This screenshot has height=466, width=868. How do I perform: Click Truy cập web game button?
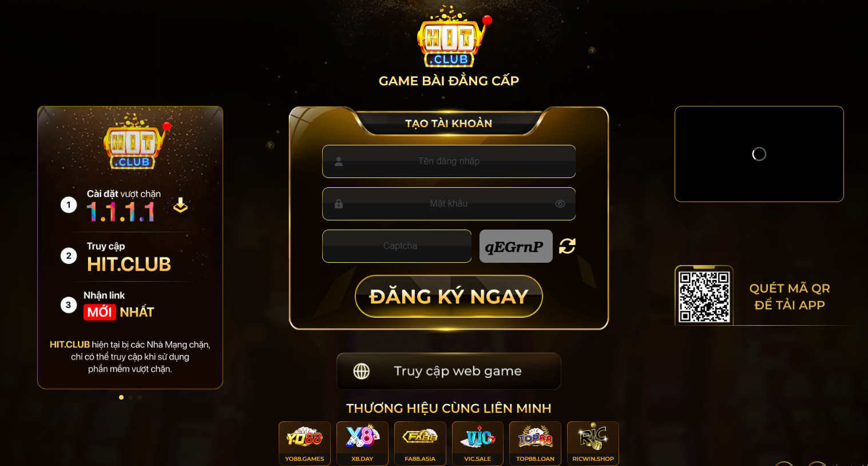point(449,371)
